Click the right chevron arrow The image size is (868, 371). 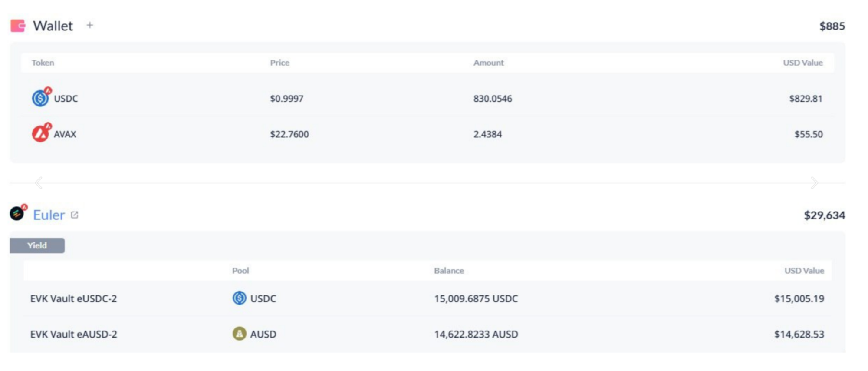814,183
